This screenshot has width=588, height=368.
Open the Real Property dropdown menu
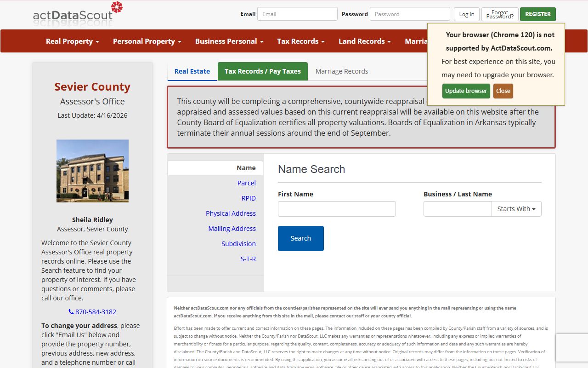coord(73,41)
